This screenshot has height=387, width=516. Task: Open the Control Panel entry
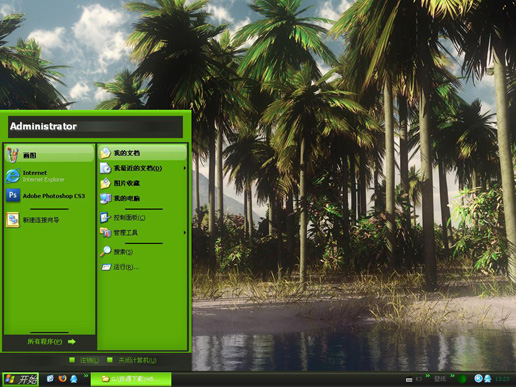tap(142, 217)
